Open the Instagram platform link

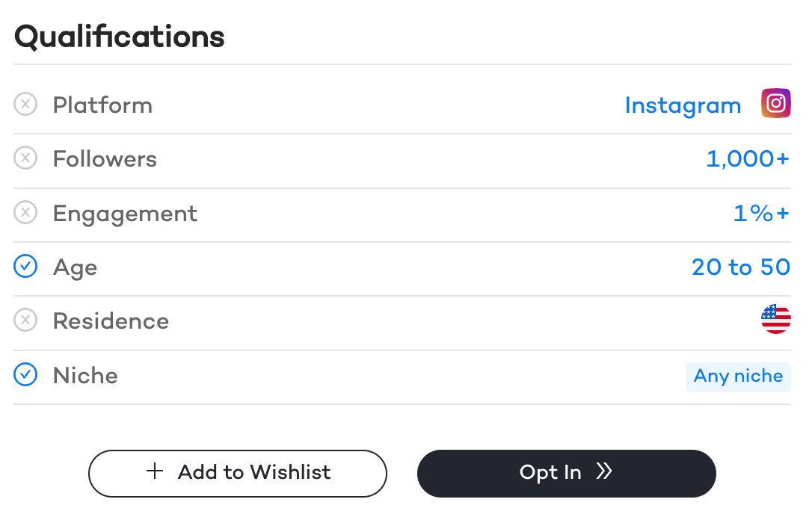683,105
